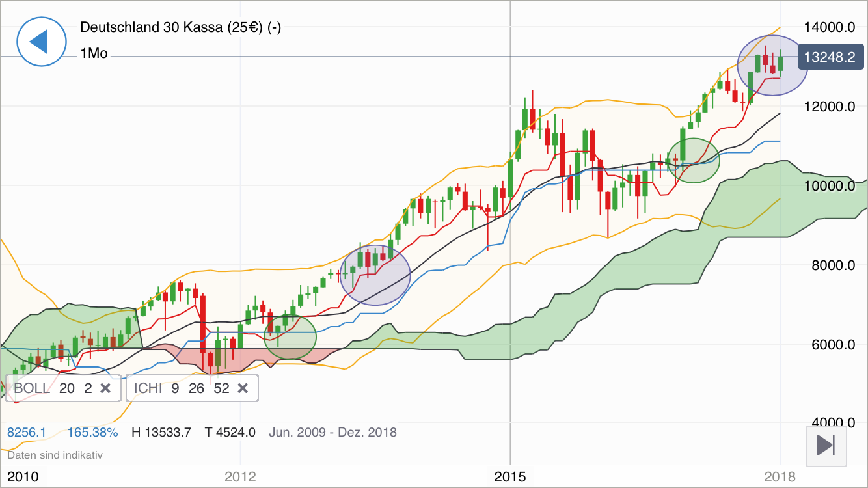Select the Deutschland 30 Kassa instrument title

[x=182, y=27]
